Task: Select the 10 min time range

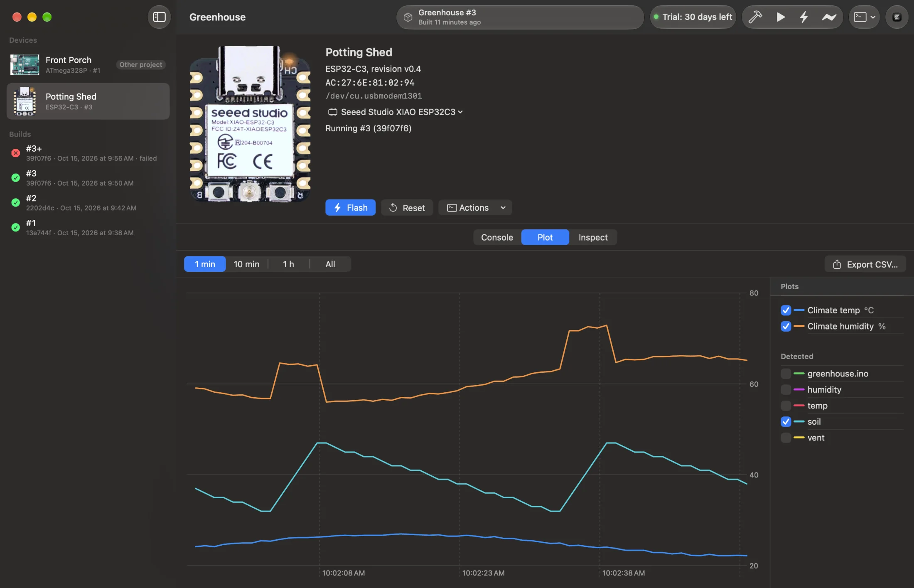Action: pyautogui.click(x=246, y=264)
